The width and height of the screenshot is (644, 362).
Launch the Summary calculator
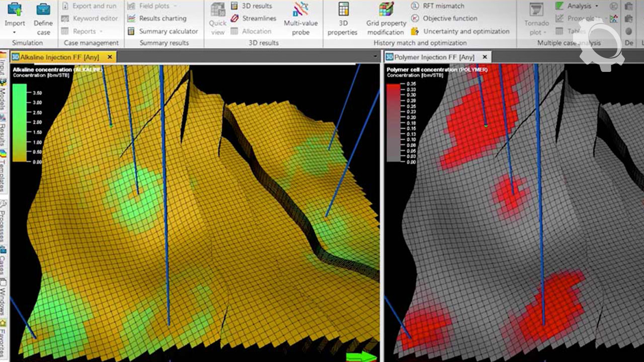pyautogui.click(x=163, y=31)
